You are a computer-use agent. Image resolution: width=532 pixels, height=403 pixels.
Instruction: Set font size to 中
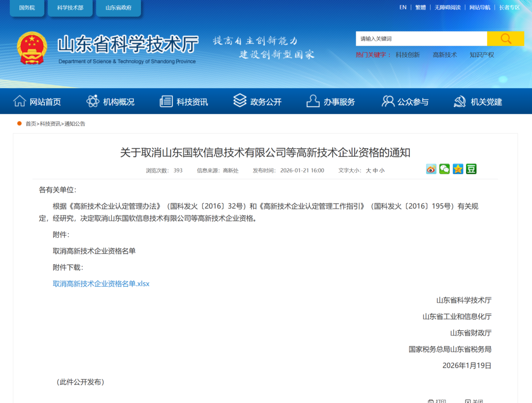pos(375,171)
